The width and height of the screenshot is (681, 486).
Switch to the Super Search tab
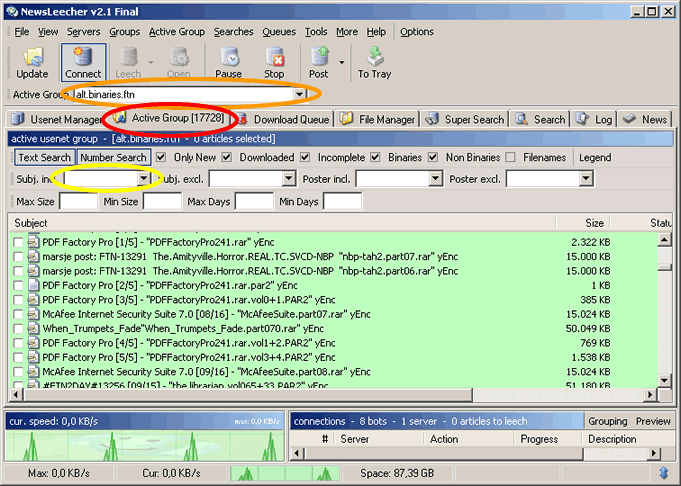[x=465, y=119]
